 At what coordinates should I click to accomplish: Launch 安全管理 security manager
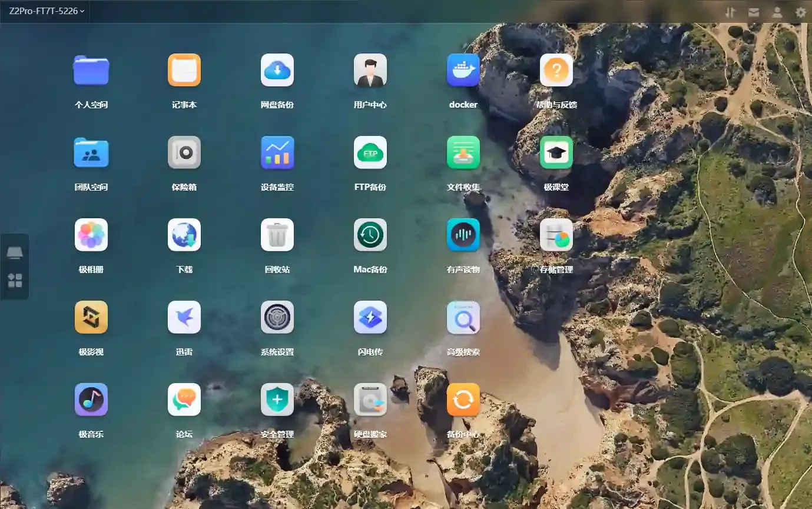277,400
